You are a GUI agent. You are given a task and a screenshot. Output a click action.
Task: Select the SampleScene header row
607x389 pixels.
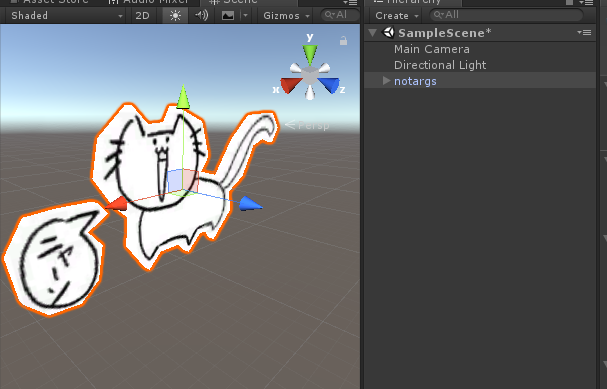(x=480, y=33)
